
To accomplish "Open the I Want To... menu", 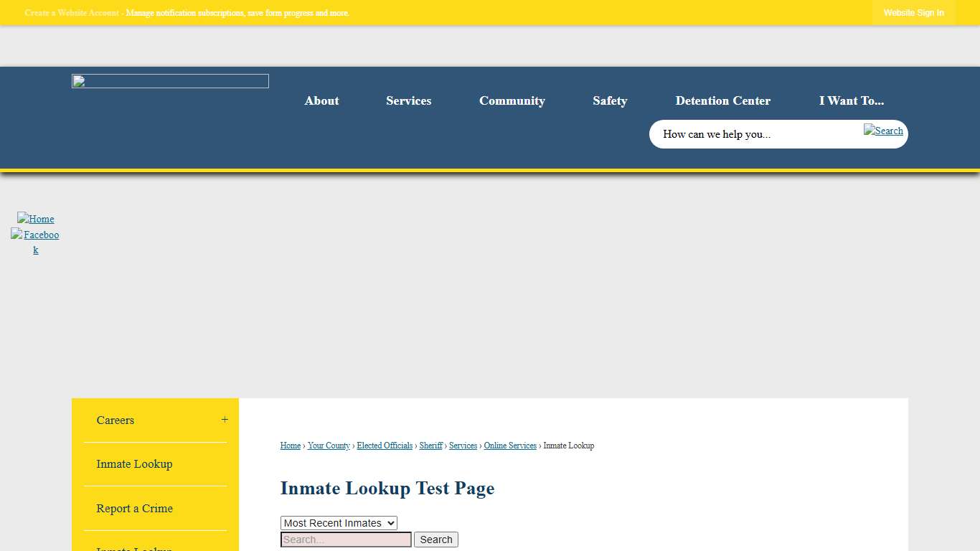I will 852,101.
